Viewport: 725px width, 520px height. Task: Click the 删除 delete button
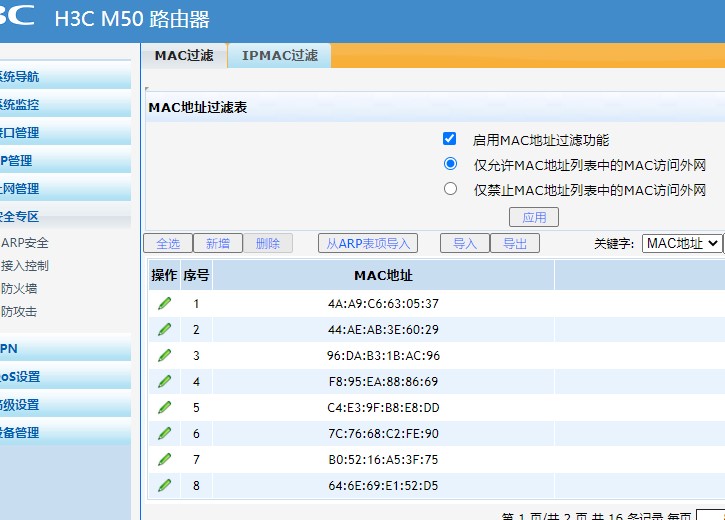coord(268,243)
